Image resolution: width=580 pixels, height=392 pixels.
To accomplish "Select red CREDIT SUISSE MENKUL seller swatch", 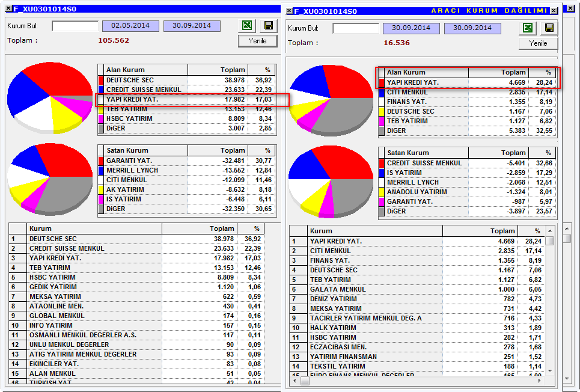I will (382, 163).
